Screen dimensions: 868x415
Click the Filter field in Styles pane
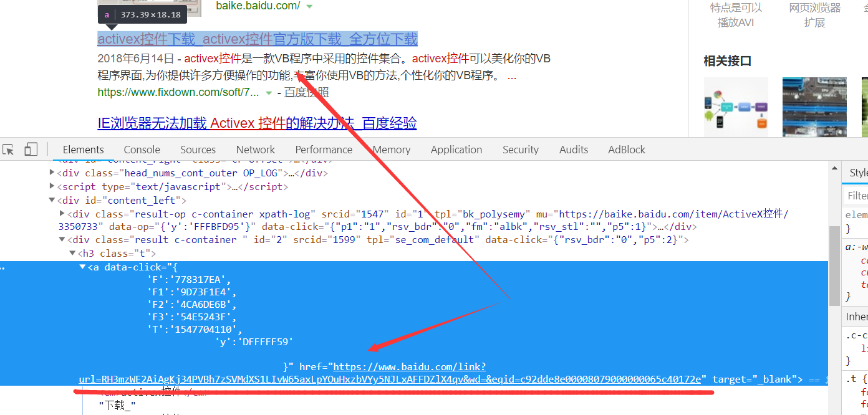click(x=856, y=196)
